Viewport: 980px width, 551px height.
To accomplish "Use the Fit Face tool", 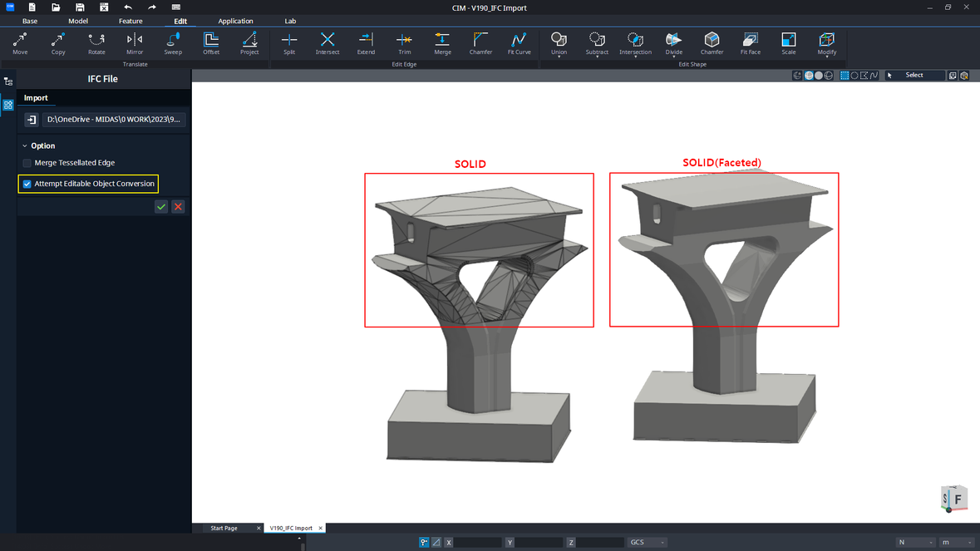I will (750, 44).
